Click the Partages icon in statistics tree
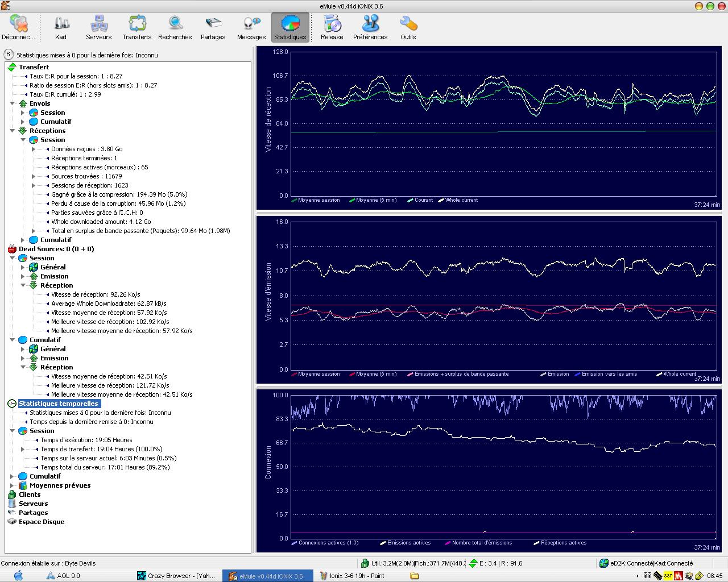This screenshot has width=728, height=582. click(12, 513)
